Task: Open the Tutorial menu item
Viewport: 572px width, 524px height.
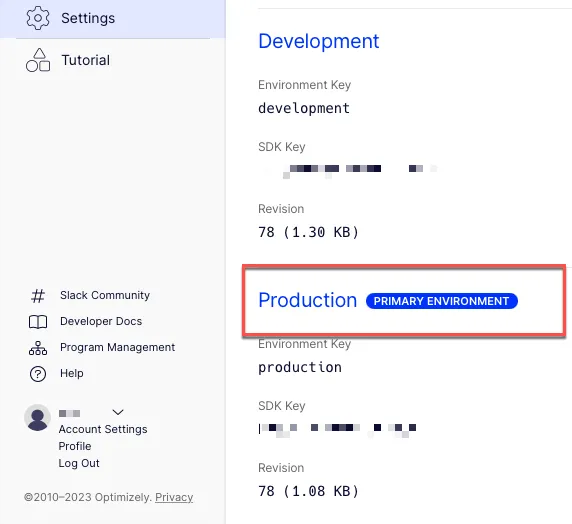Action: (x=85, y=60)
